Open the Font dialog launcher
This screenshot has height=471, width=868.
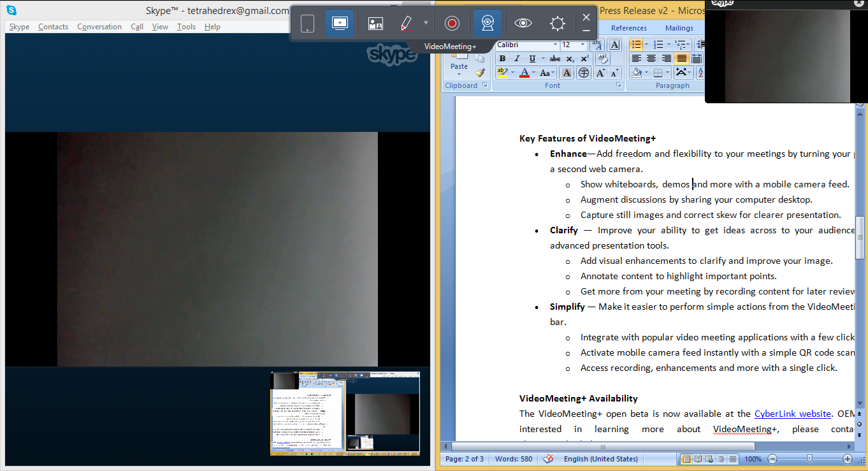pyautogui.click(x=618, y=85)
